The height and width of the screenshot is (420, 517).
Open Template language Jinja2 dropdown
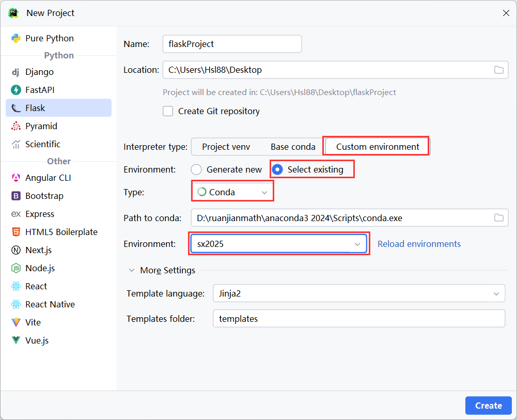(x=359, y=293)
